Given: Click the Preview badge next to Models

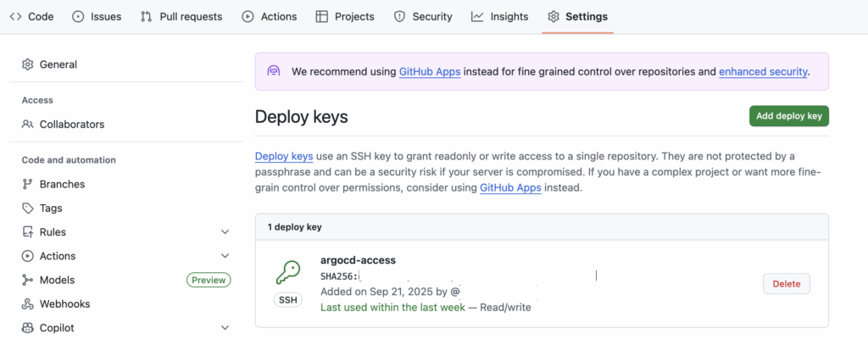Looking at the screenshot, I should click(209, 281).
